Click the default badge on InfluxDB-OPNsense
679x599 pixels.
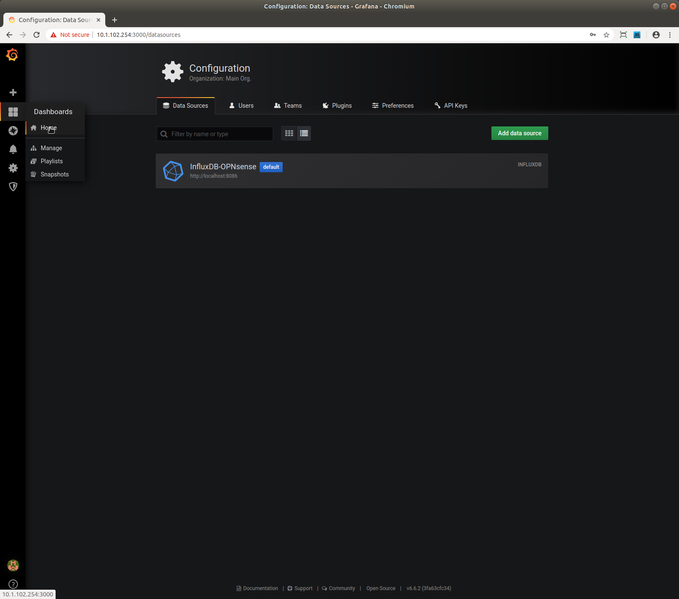[x=271, y=167]
